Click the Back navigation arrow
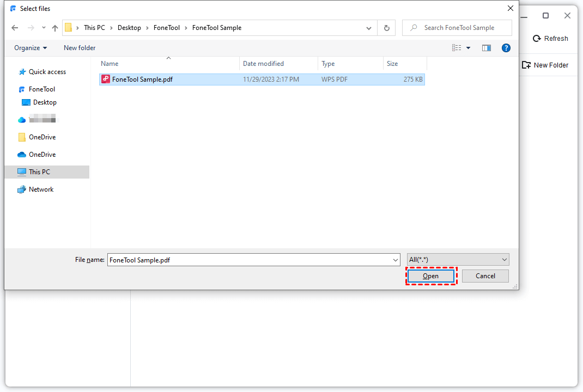The image size is (583, 392). pyautogui.click(x=15, y=28)
